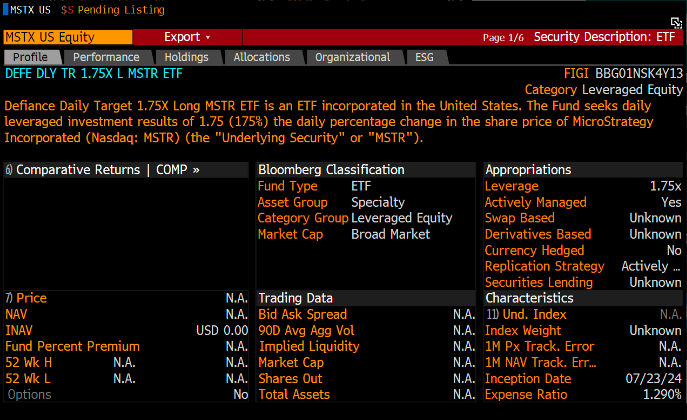687x420 pixels.
Task: Switch to the Profile tab
Action: pyautogui.click(x=31, y=57)
